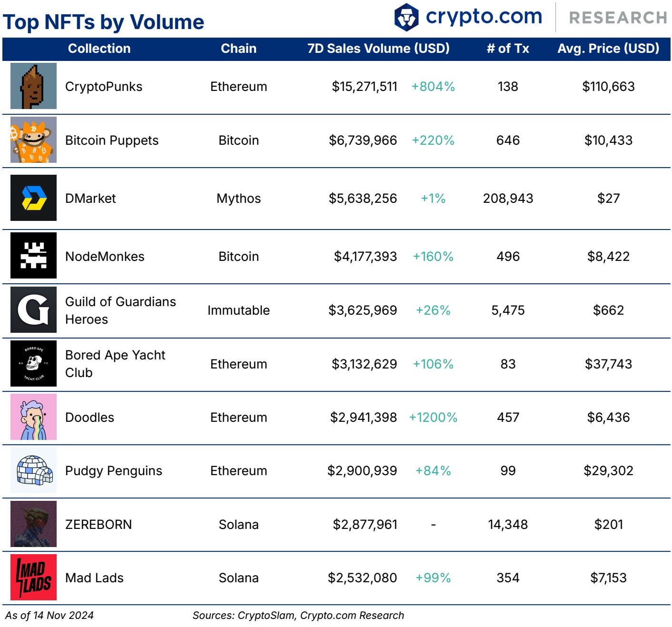The width and height of the screenshot is (672, 627).
Task: Click the $10,433 average price value
Action: (608, 140)
